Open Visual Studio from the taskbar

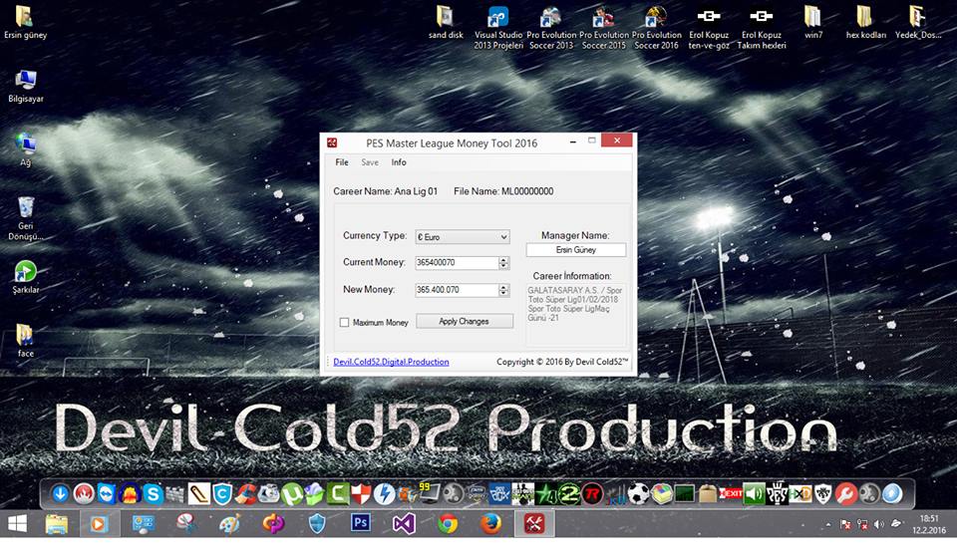pyautogui.click(x=404, y=523)
